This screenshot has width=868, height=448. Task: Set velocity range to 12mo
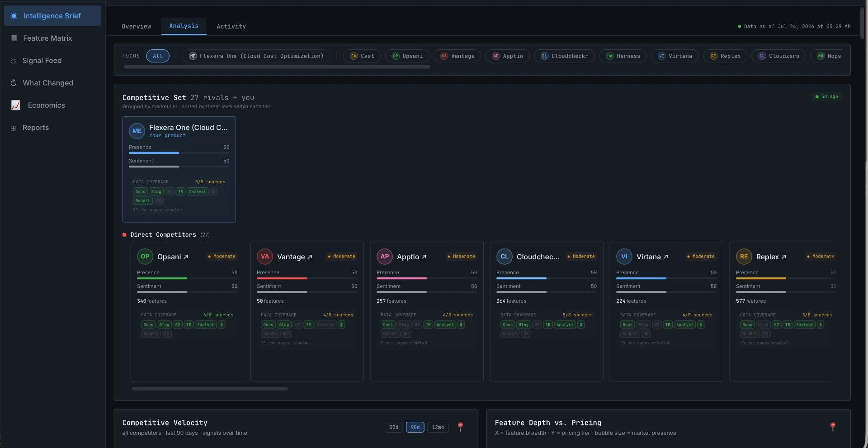tap(438, 427)
